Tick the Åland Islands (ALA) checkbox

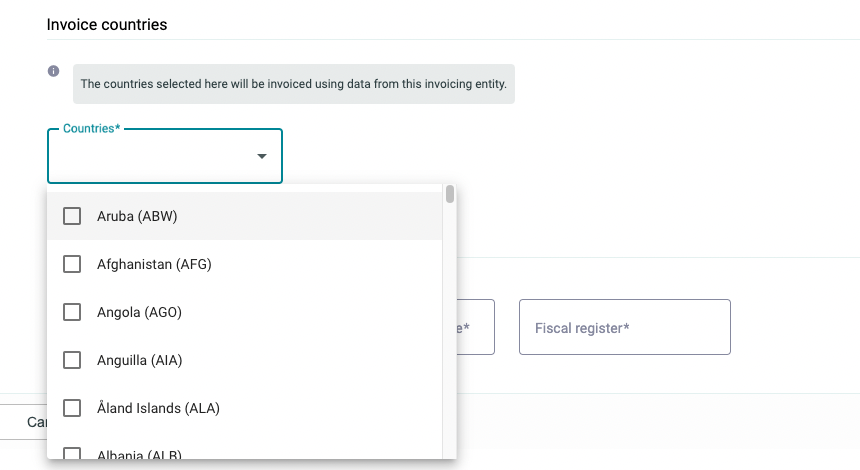72,408
